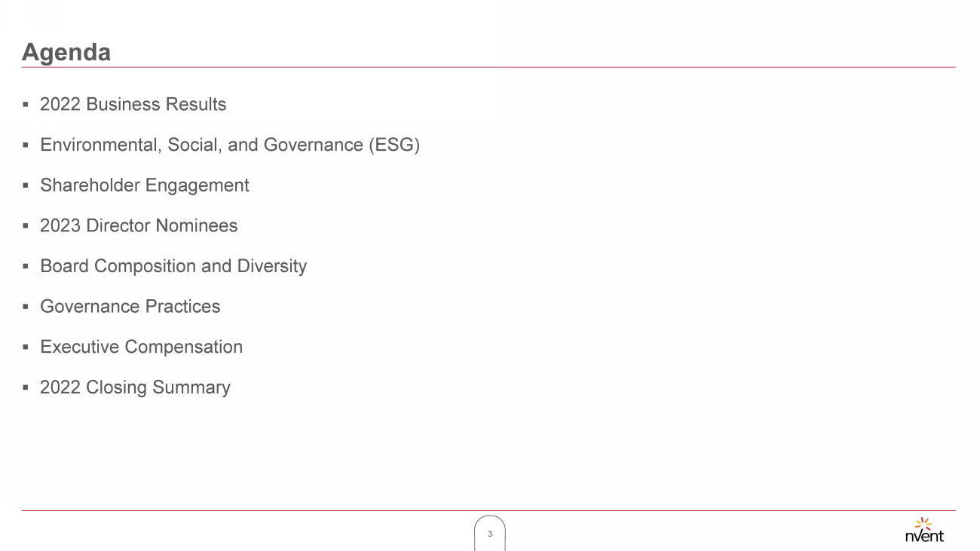Click the bullet marker before Shareholder Engagement
The image size is (980, 551).
(x=25, y=185)
